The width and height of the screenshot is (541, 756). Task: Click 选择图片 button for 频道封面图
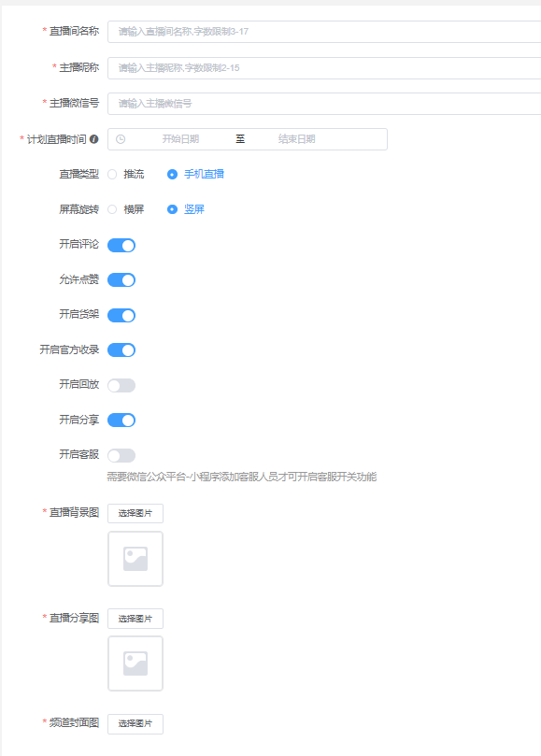tap(135, 723)
